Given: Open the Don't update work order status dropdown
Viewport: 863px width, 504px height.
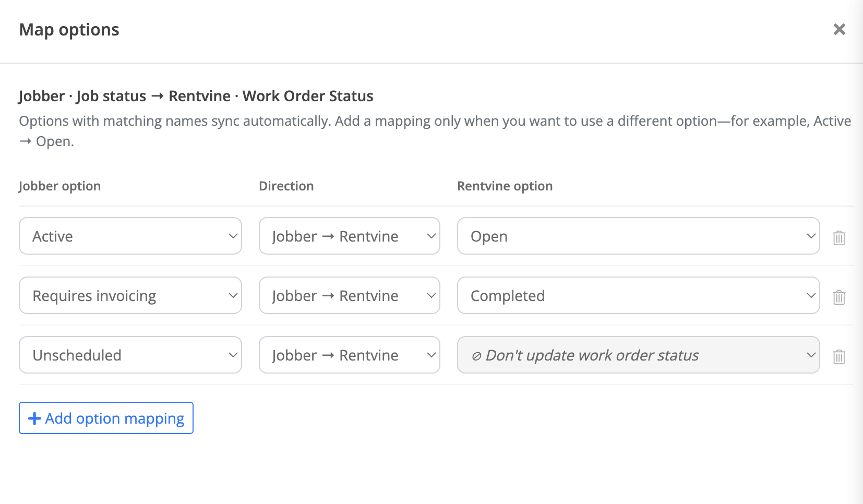Looking at the screenshot, I should tap(639, 355).
